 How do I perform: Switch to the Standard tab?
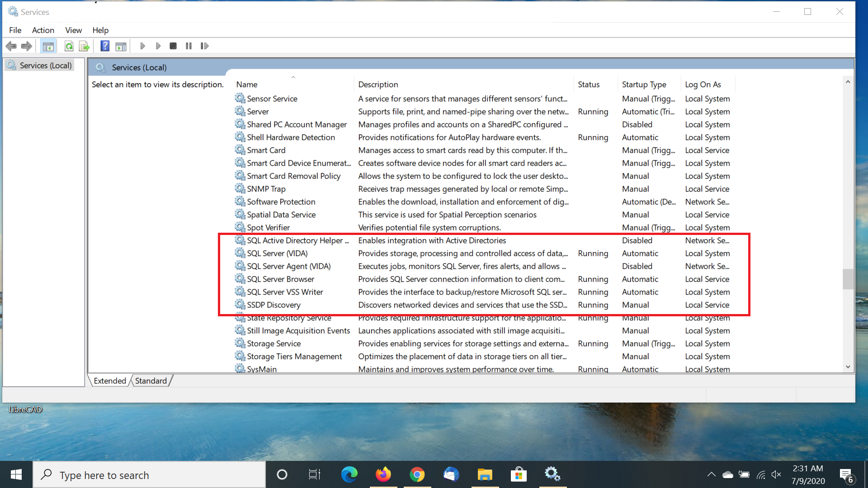[x=151, y=381]
